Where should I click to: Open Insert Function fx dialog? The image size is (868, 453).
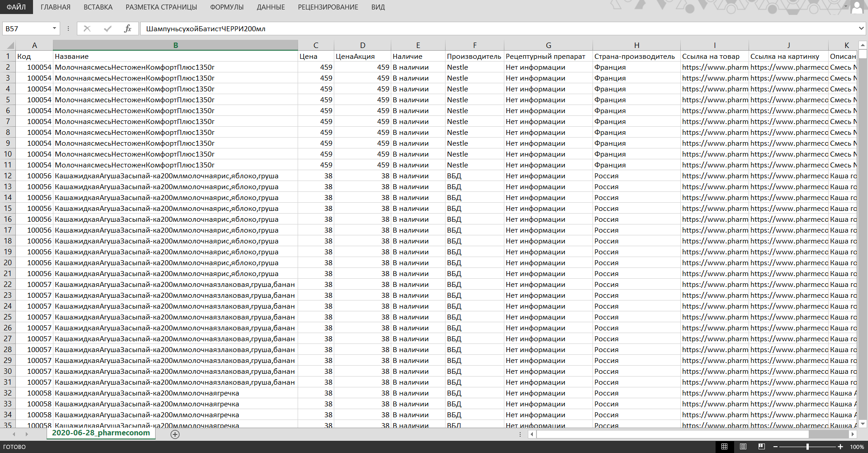coord(128,29)
